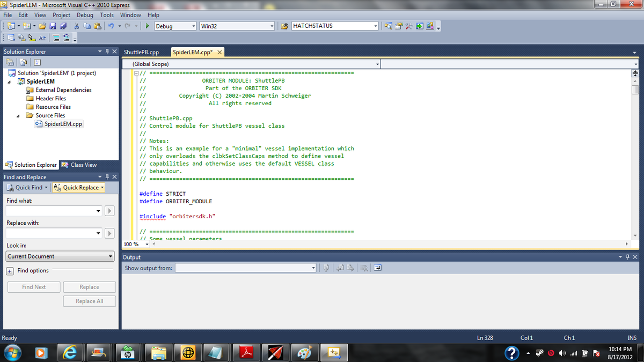
Task: Open the Properties Window toolbar icon
Action: 399,26
